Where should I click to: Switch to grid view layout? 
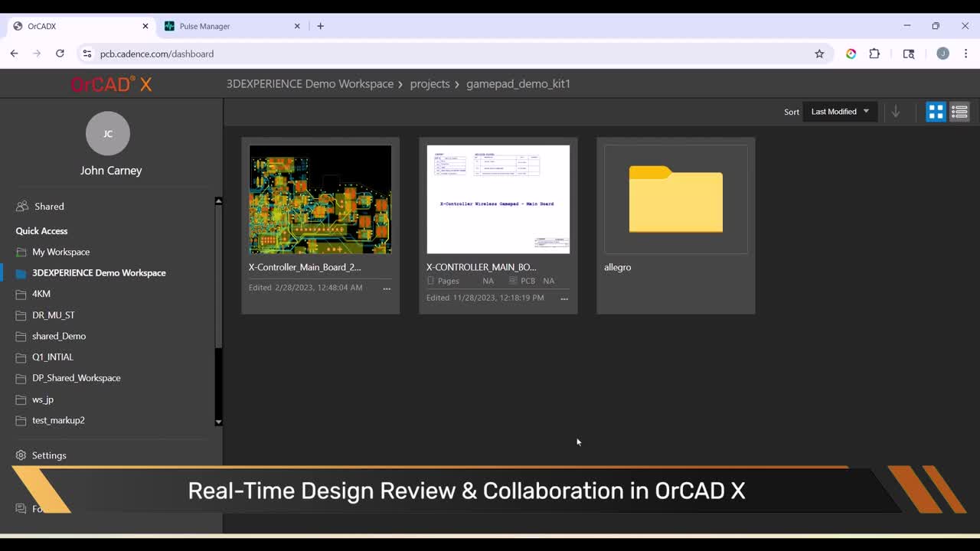pos(936,112)
